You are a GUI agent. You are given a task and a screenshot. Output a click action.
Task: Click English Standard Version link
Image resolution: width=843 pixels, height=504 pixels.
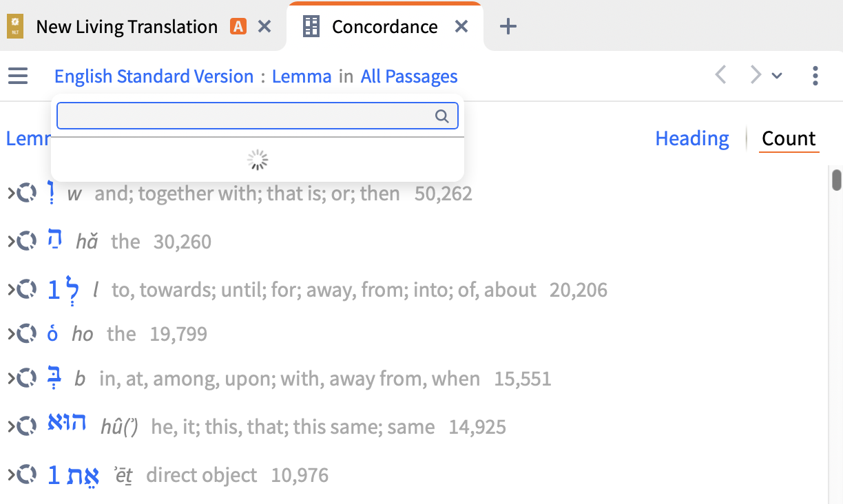pos(154,76)
